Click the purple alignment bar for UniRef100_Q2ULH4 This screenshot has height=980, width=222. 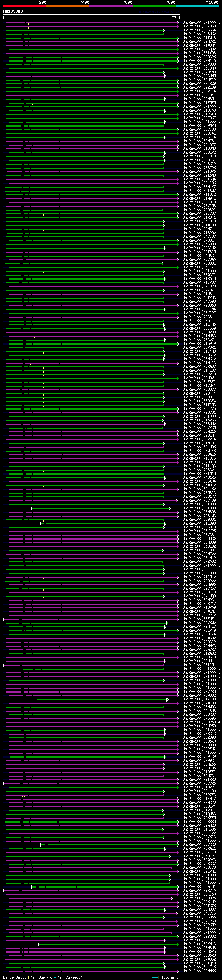click(93, 436)
